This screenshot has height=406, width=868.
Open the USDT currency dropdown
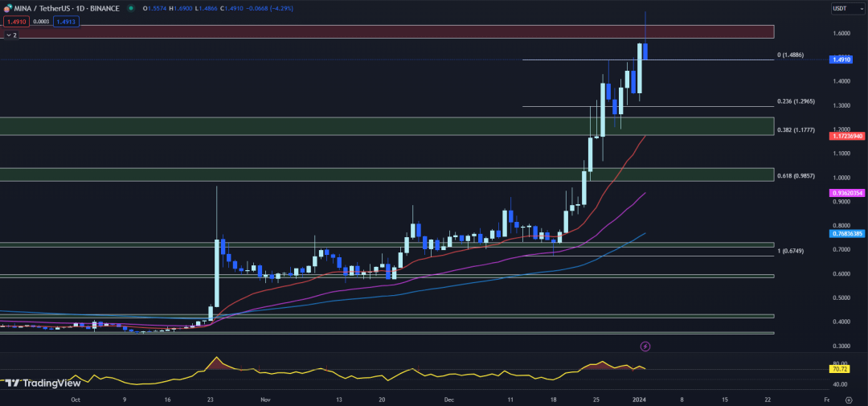pos(847,8)
